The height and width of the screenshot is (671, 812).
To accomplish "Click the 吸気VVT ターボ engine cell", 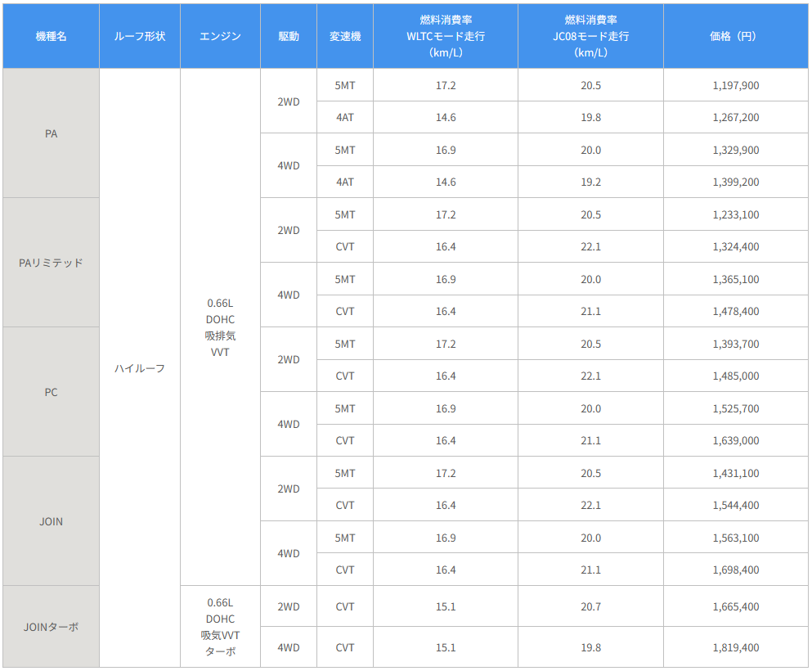I will coord(220,627).
